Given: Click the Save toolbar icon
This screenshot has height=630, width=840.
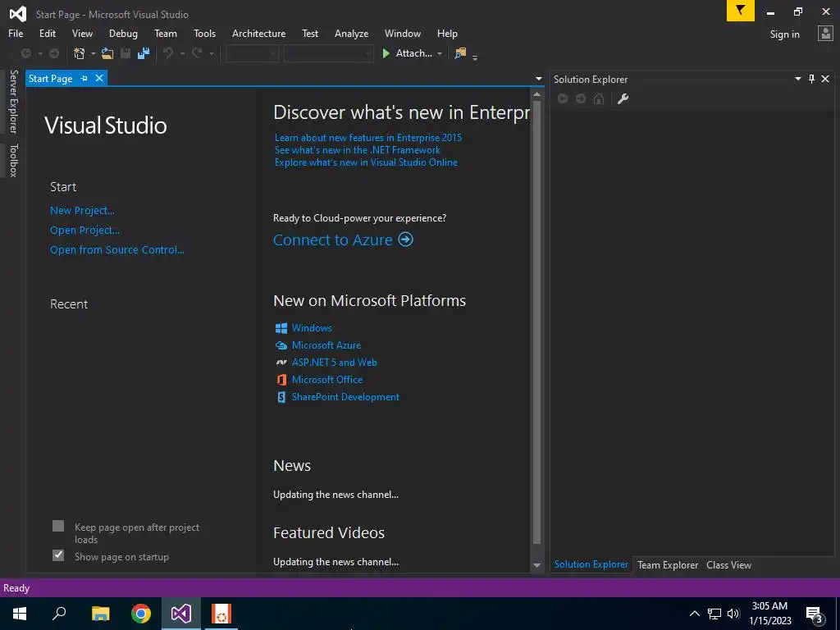Looking at the screenshot, I should coord(126,53).
